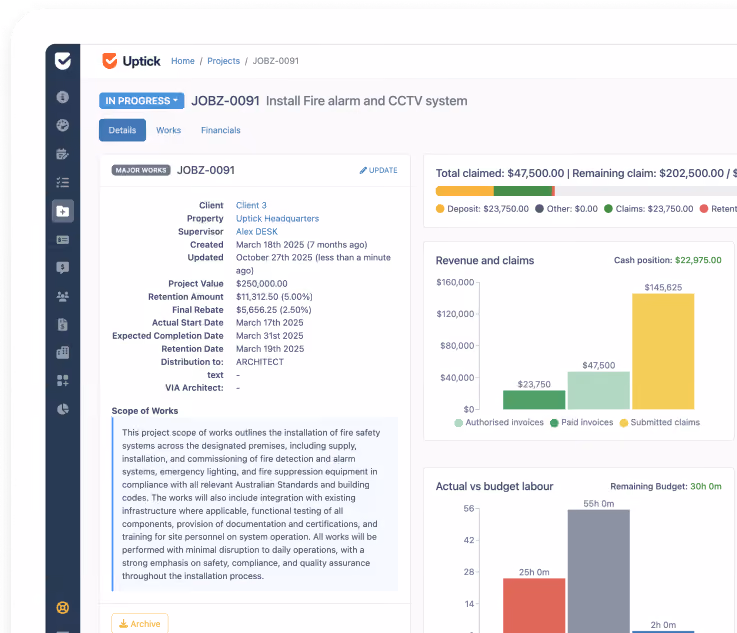Switch to the Financials tab
This screenshot has height=633, width=737.
220,130
